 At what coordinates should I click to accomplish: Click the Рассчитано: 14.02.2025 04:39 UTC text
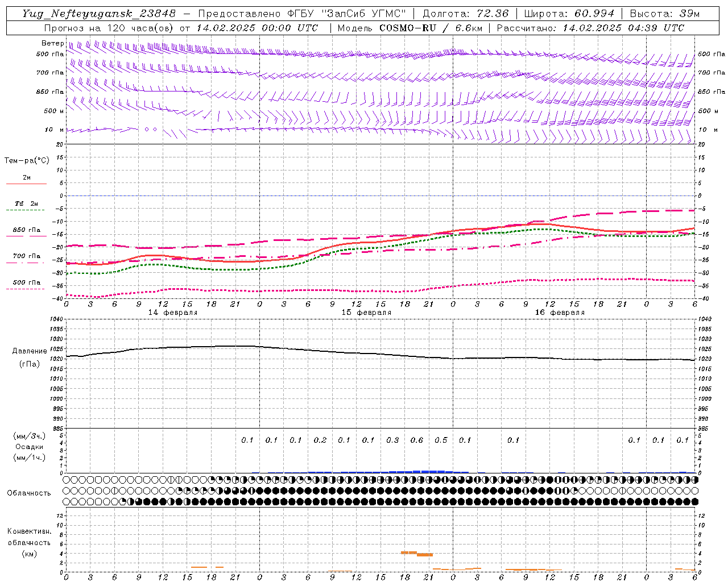(x=590, y=28)
